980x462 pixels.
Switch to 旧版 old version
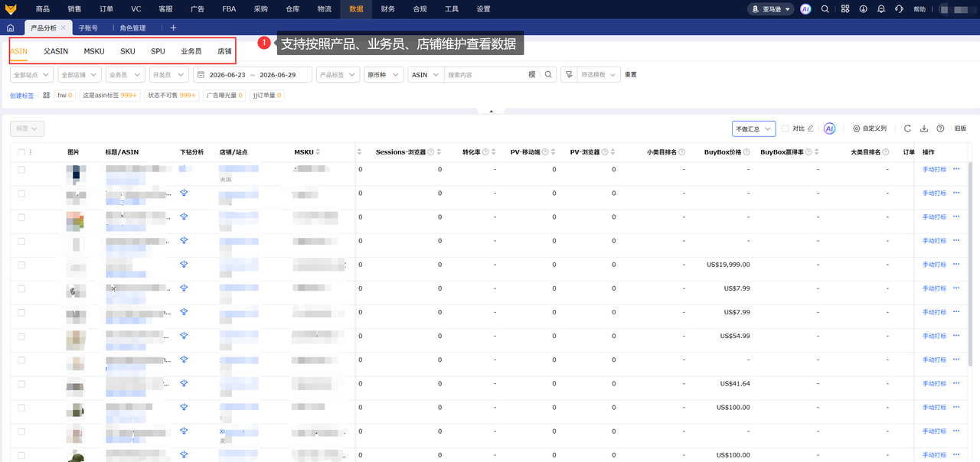click(x=960, y=129)
